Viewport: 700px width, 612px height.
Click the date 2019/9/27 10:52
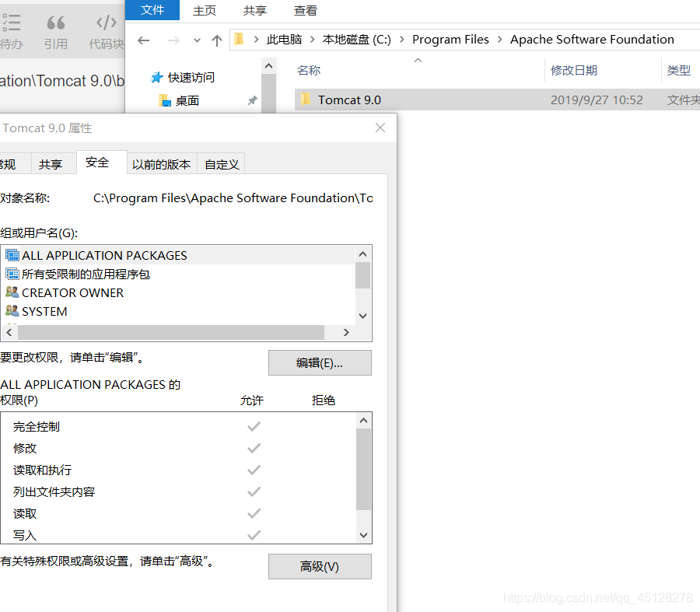[x=597, y=100]
